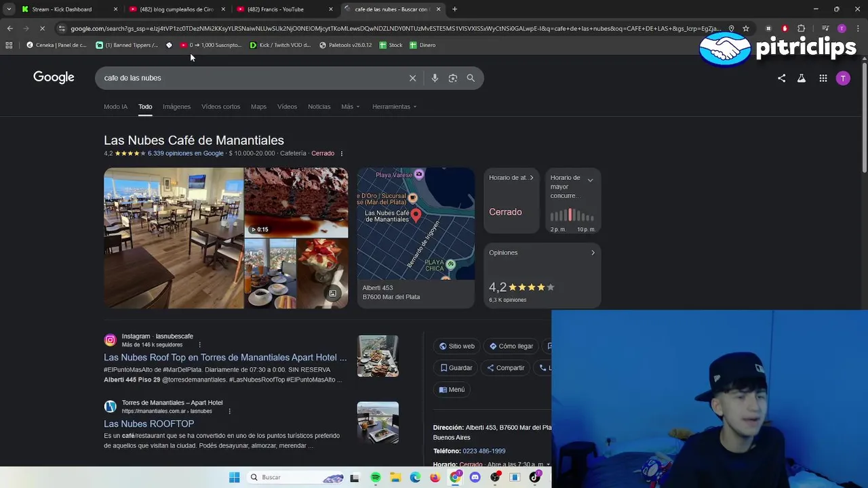
Task: Open the café interior photo thumbnail
Action: 174,239
